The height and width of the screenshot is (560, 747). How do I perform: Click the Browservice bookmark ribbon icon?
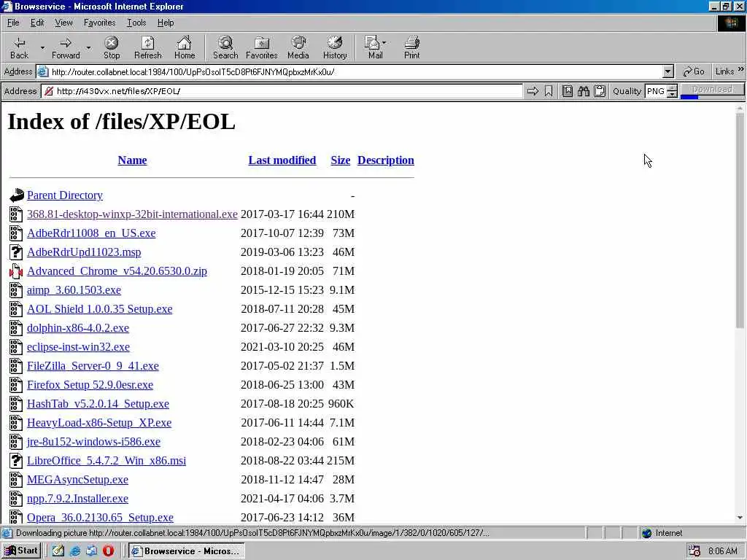(x=549, y=91)
